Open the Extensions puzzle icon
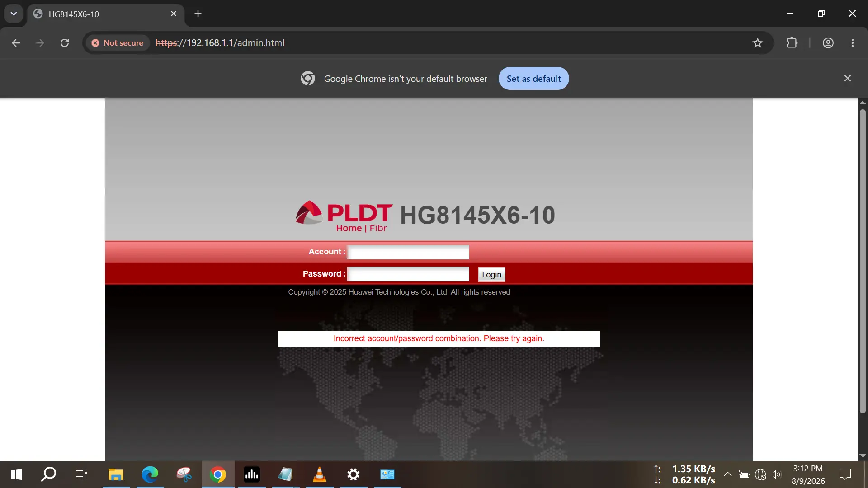868x488 pixels. [x=792, y=43]
